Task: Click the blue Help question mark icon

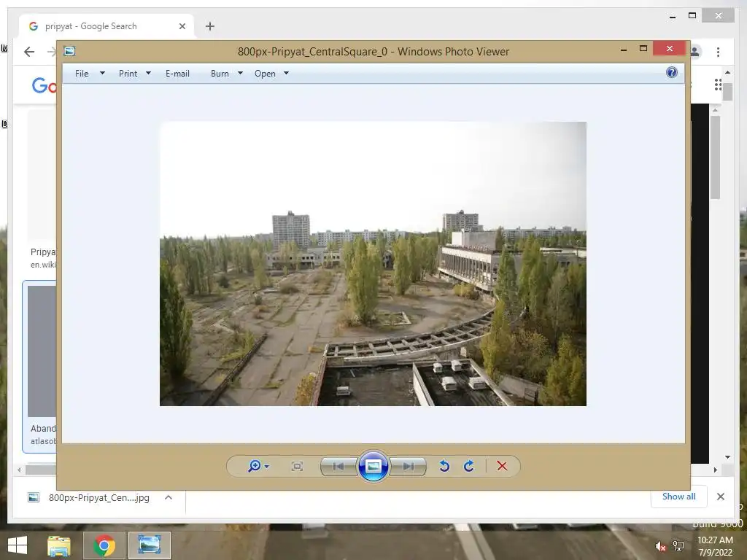Action: 672,72
